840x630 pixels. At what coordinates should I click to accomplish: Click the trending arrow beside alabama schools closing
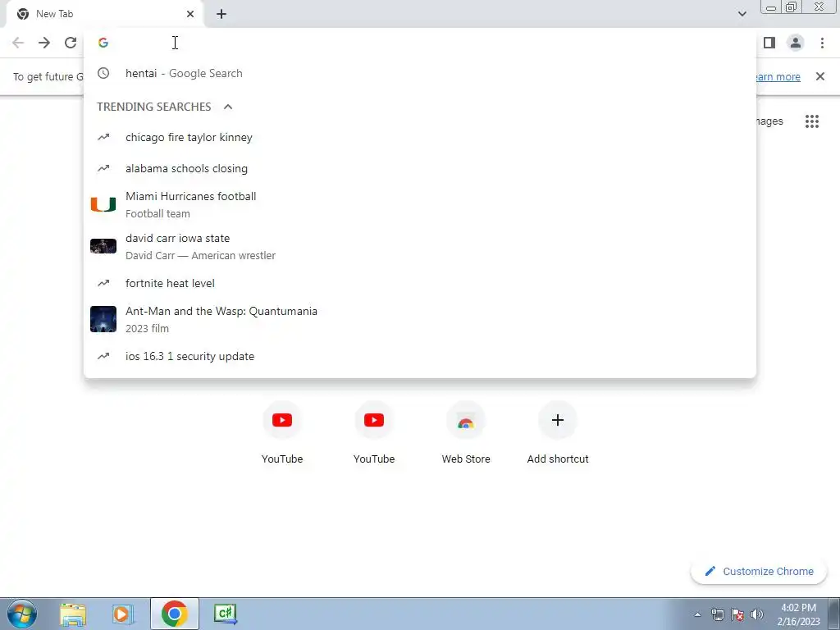click(x=103, y=168)
